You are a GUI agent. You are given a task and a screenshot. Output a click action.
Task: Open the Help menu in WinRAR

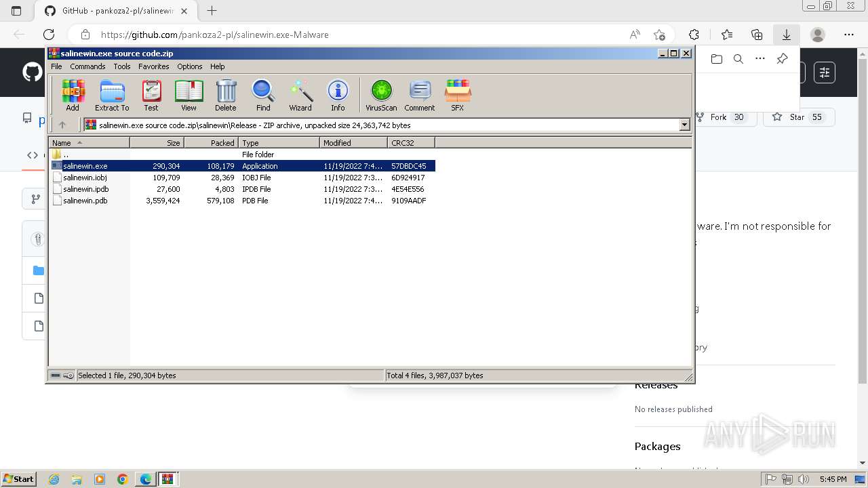coord(218,66)
